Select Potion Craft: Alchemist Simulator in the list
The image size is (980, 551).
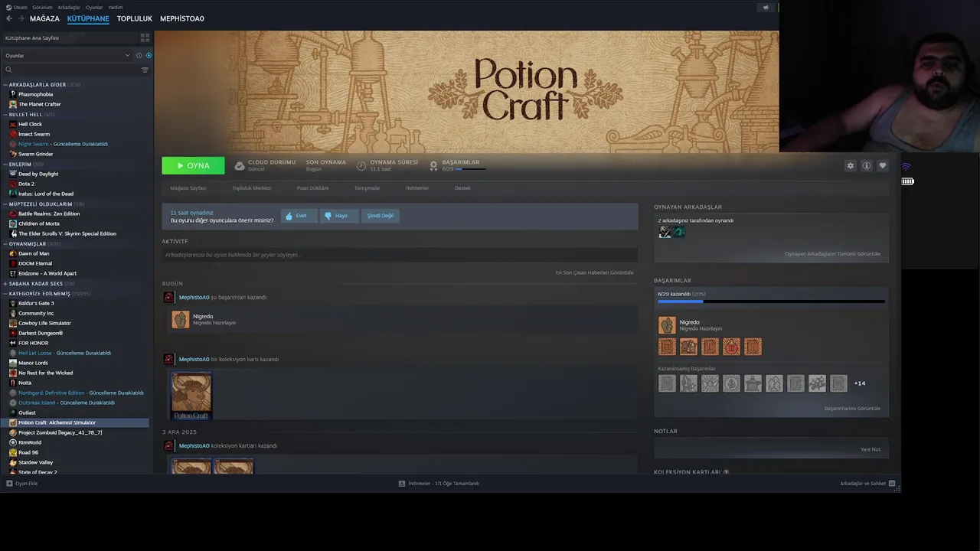(75, 422)
